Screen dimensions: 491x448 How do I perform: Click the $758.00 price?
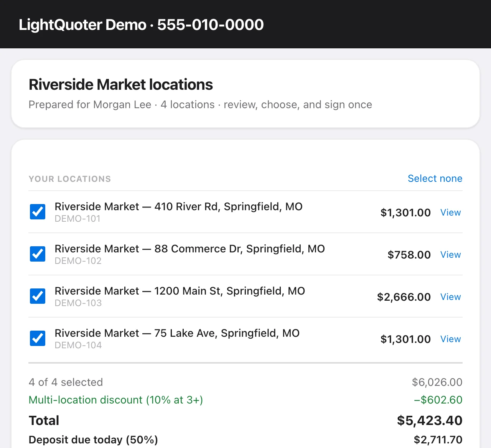pyautogui.click(x=409, y=255)
